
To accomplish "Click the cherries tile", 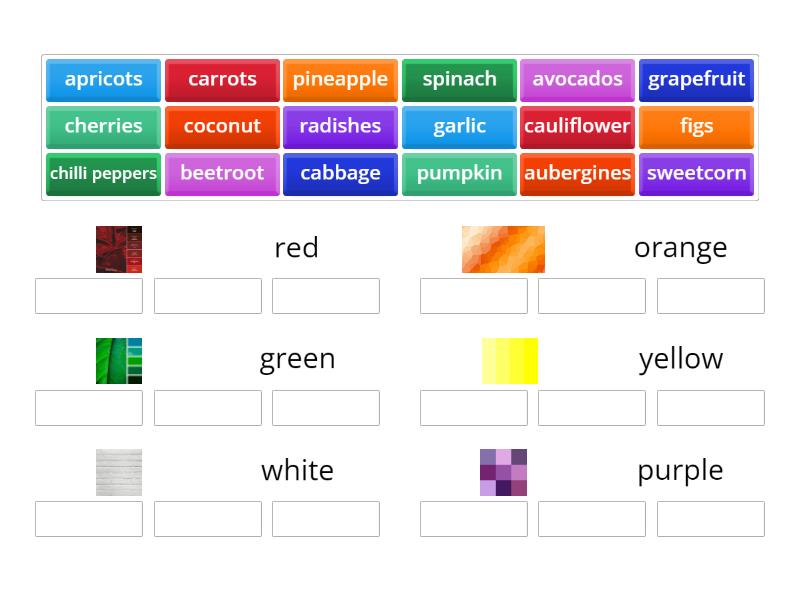I will [x=103, y=127].
